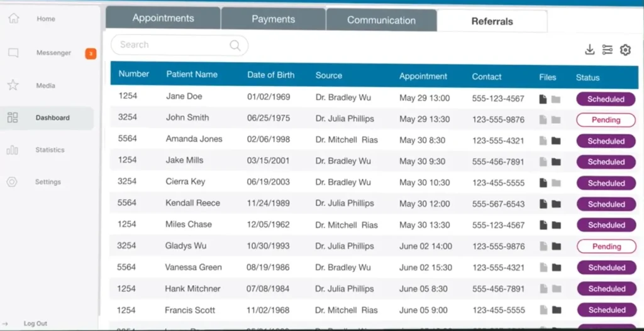Click Gladys Wu's Pending status button
644x331 pixels.
[x=607, y=246]
